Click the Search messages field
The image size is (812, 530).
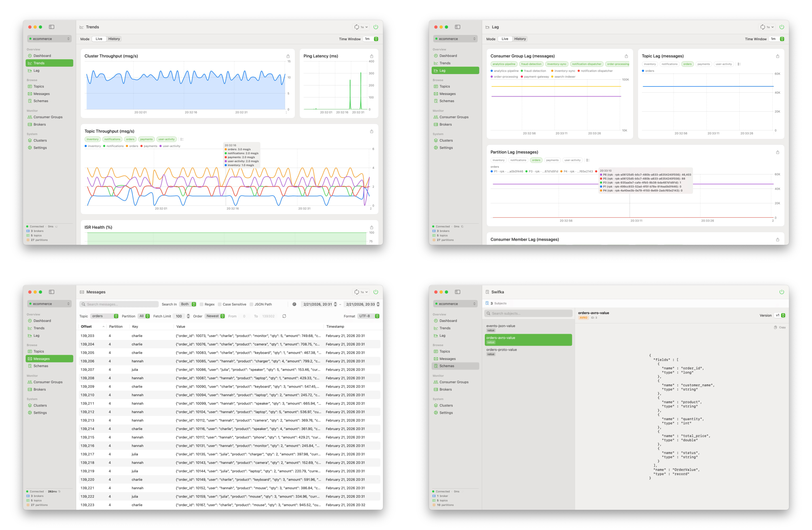(x=119, y=304)
